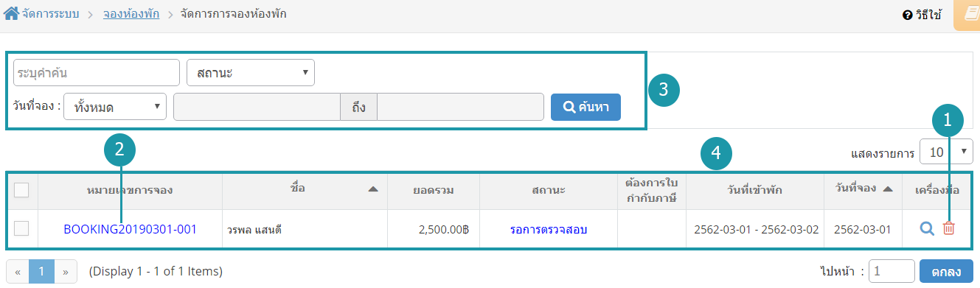
Task: Expand the วันที่จอง ทั้งหมด dropdown
Action: (115, 107)
